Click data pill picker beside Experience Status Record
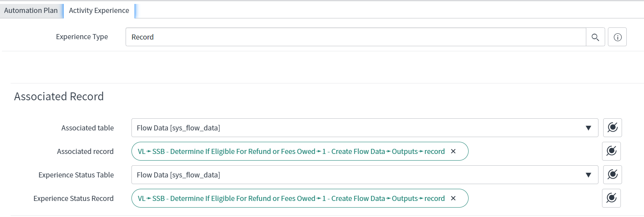Viewport: 644px width, 217px height. [x=611, y=198]
